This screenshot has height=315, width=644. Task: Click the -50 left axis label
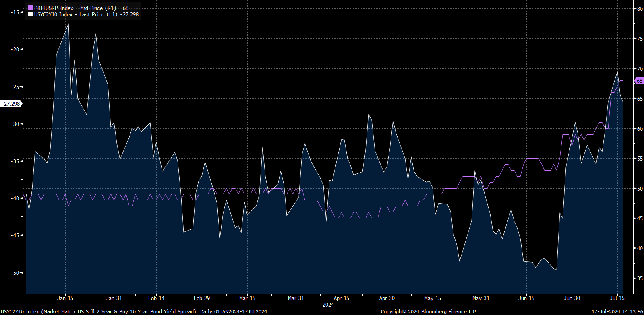pyautogui.click(x=15, y=273)
